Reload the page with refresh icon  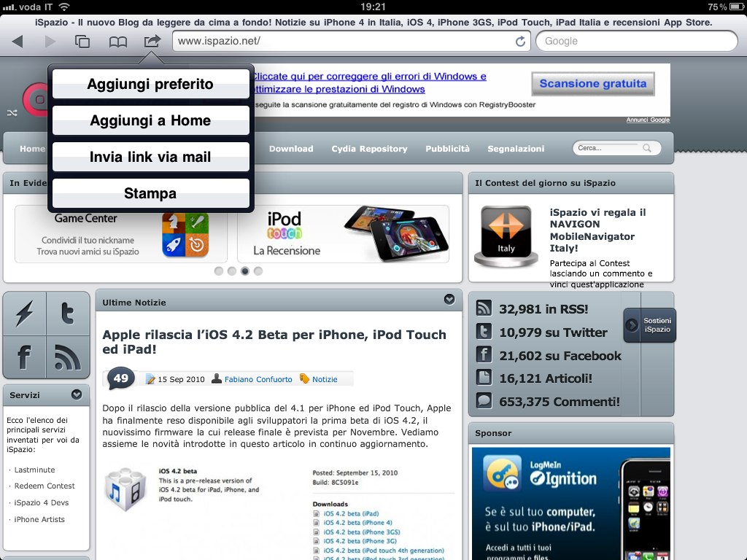pyautogui.click(x=520, y=42)
